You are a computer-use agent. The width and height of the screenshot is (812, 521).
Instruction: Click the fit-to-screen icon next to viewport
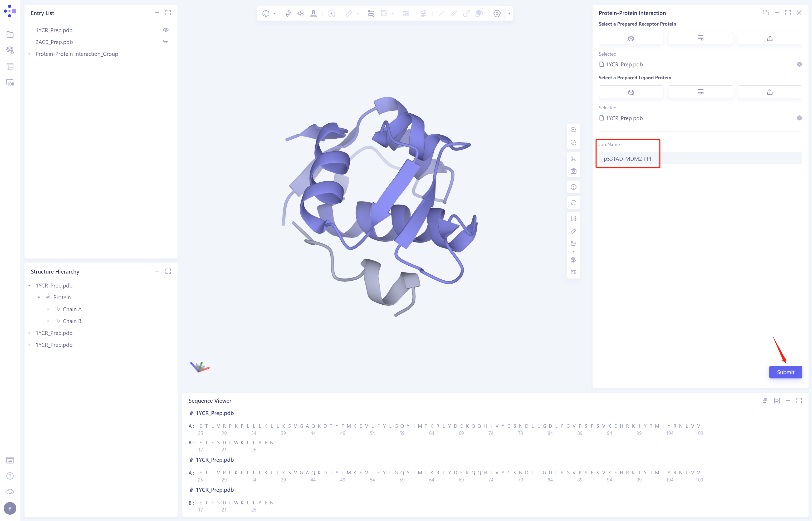[x=573, y=158]
